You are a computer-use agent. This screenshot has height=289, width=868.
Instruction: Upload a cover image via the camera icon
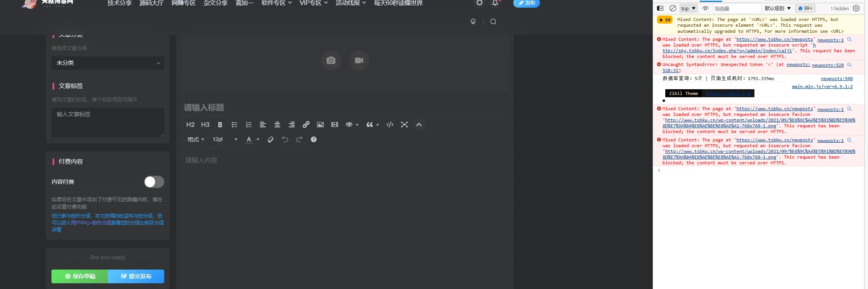click(x=331, y=60)
